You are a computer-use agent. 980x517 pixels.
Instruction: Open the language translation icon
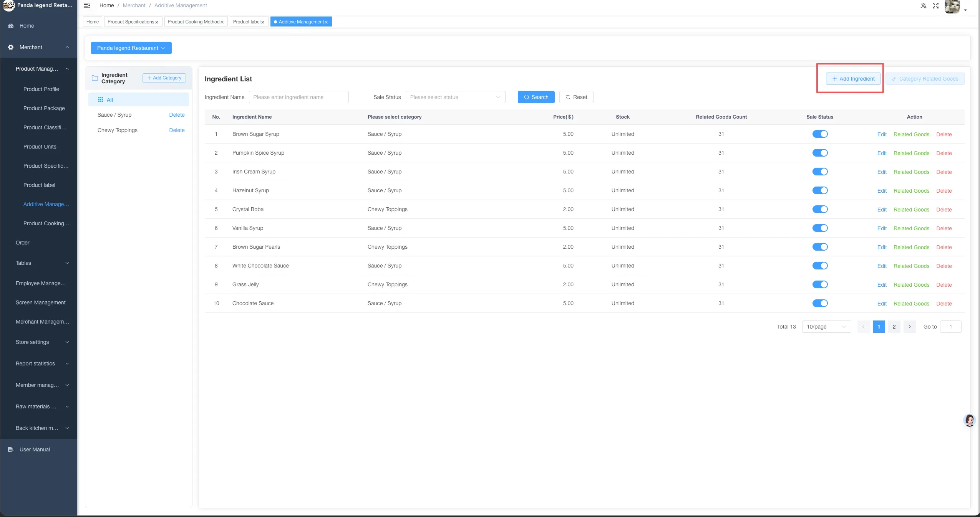coord(924,5)
